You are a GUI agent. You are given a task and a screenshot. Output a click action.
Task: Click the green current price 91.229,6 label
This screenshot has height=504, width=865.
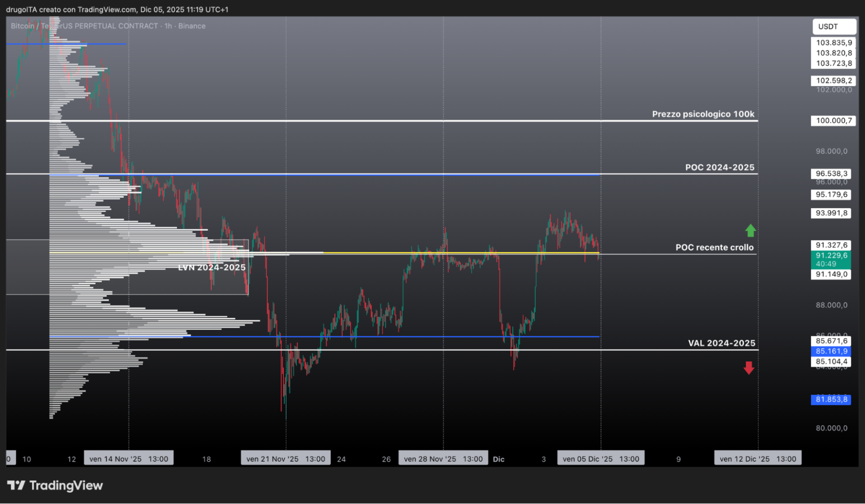click(x=831, y=259)
